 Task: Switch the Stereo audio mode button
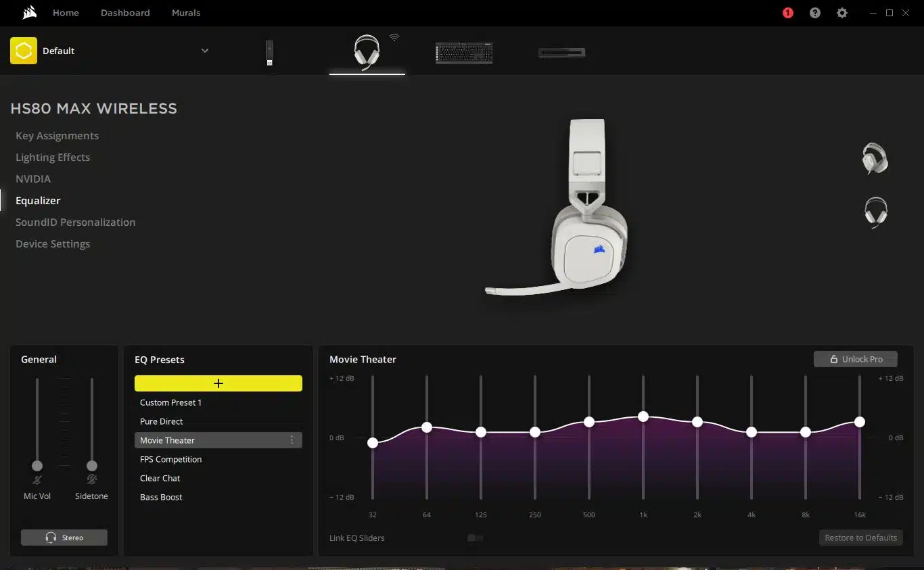click(64, 538)
